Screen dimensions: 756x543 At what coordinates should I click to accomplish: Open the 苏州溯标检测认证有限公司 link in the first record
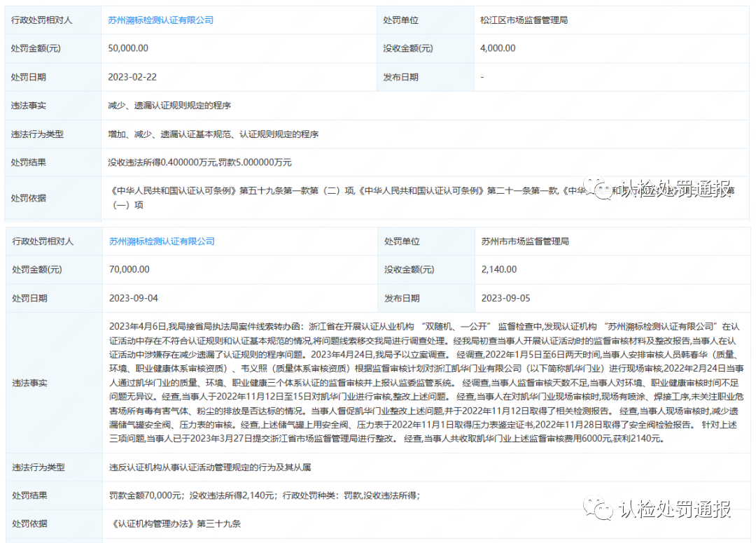160,20
